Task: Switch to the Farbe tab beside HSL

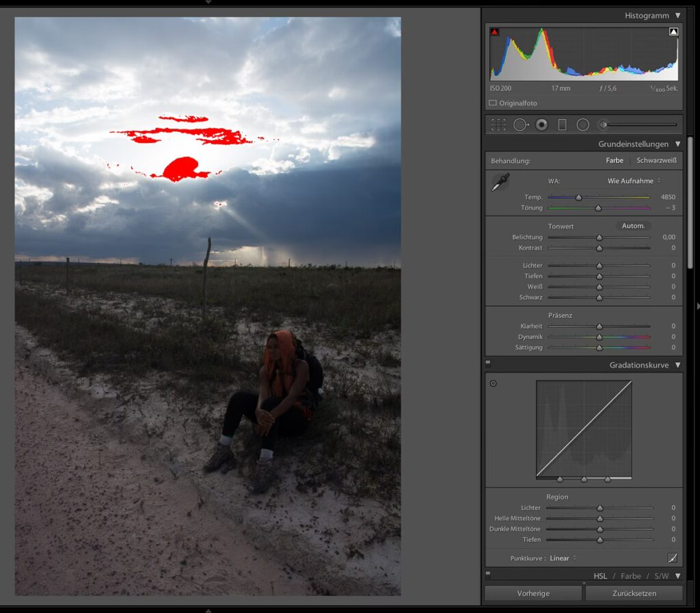Action: tap(630, 576)
